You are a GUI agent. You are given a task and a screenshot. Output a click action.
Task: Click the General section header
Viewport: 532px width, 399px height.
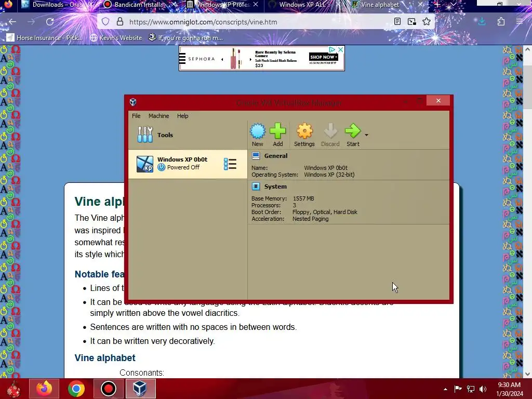coord(275,156)
